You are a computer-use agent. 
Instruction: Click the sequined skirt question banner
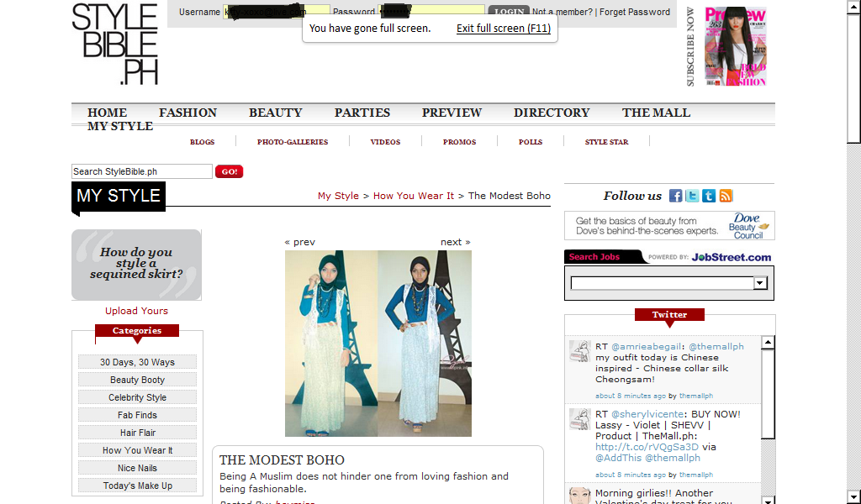click(x=137, y=265)
